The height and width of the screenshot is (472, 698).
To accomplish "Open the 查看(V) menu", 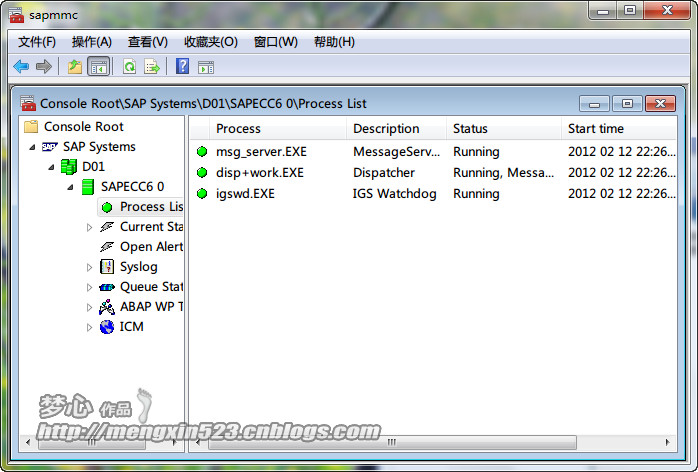I will (148, 42).
